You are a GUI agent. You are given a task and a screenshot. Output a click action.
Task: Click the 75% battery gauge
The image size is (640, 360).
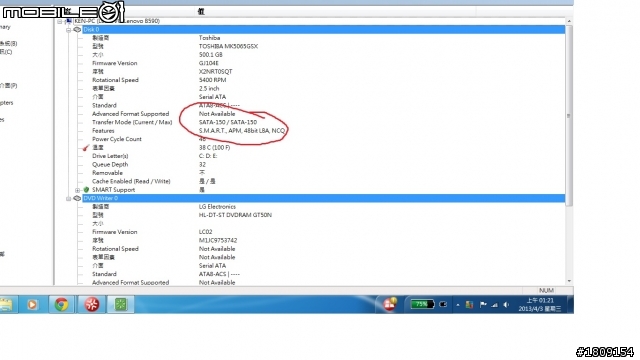coord(422,304)
